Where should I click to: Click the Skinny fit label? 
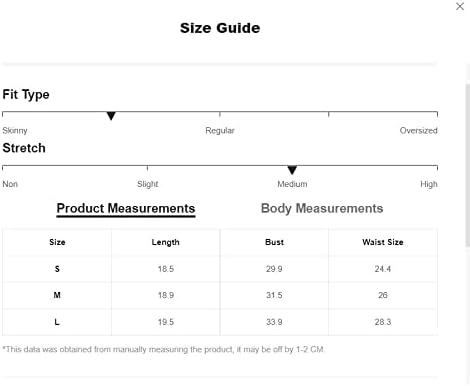[15, 130]
